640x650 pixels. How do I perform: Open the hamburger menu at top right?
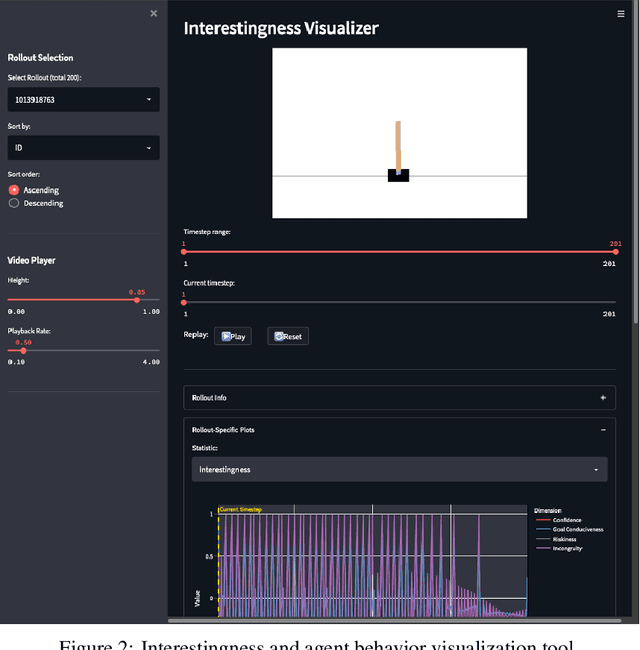(621, 14)
